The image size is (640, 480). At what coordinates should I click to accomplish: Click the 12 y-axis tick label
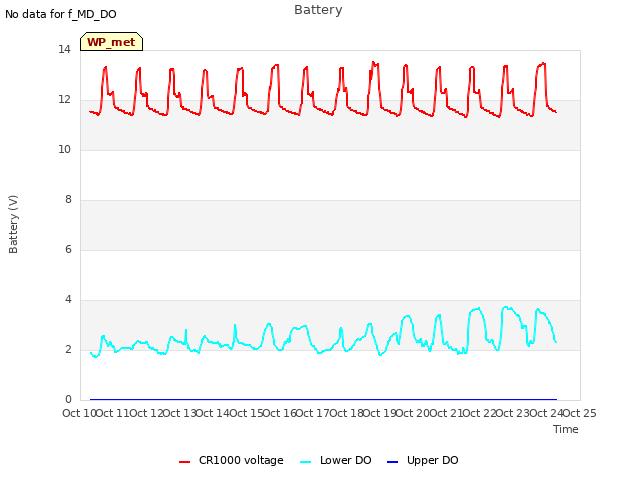64,99
